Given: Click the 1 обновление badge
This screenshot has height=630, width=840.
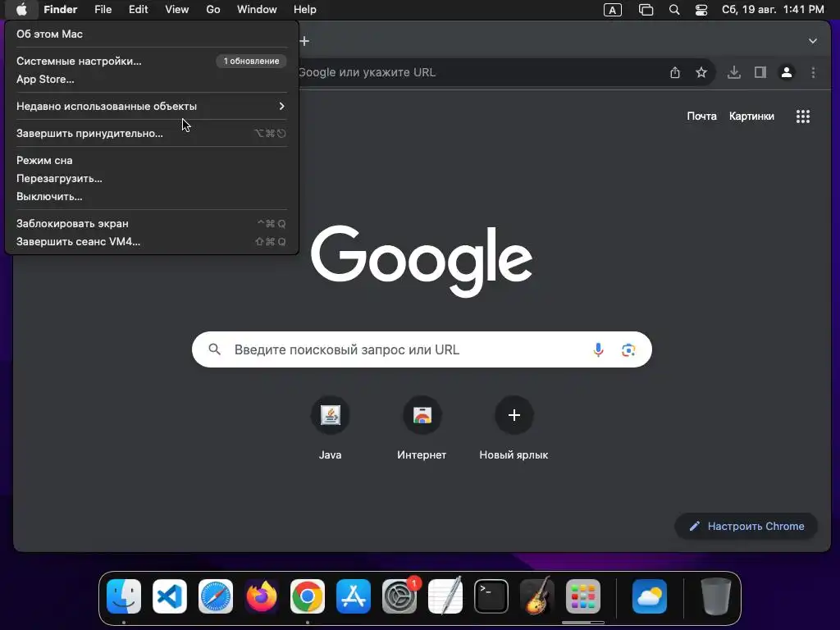Looking at the screenshot, I should click(251, 61).
